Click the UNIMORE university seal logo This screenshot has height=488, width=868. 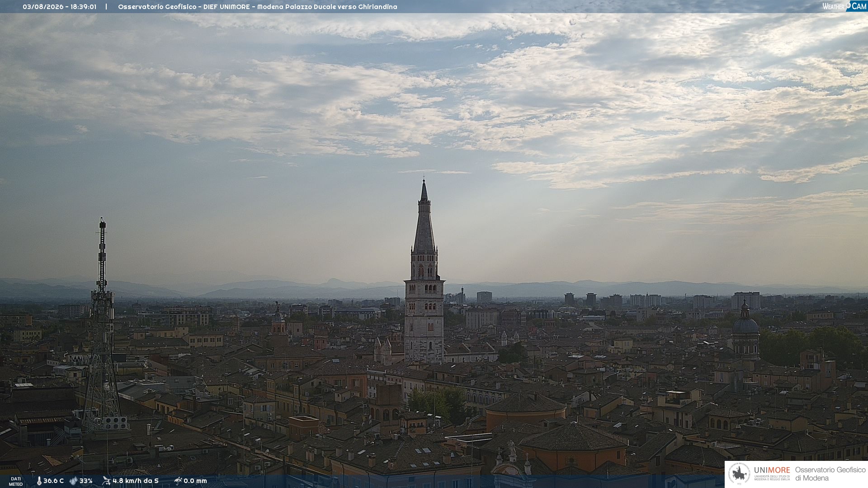[x=739, y=474]
